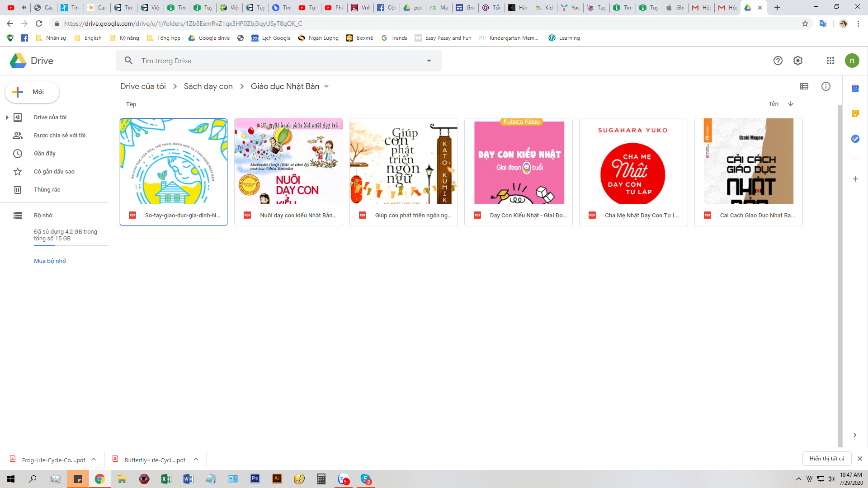The image size is (868, 488).
Task: Open Giáo dục Nhật Bản folder dropdown
Action: click(326, 86)
